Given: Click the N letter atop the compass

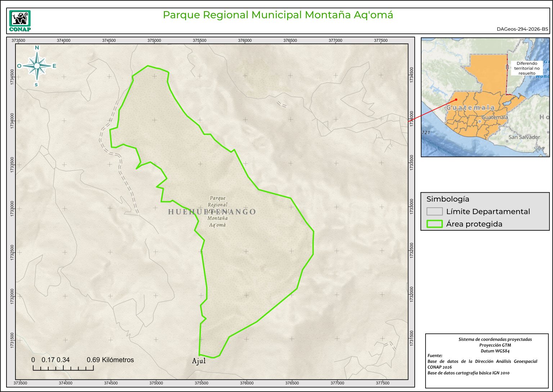Looking at the screenshot, I should (37, 48).
